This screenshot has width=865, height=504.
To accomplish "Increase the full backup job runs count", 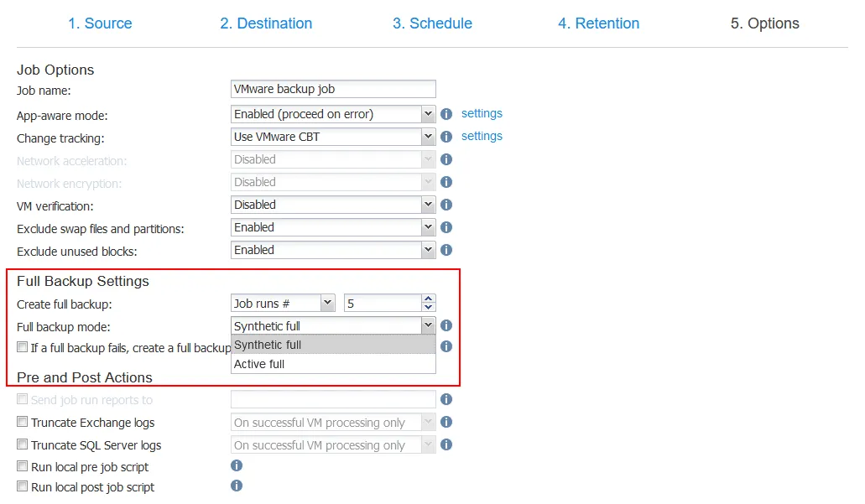I will coord(429,299).
